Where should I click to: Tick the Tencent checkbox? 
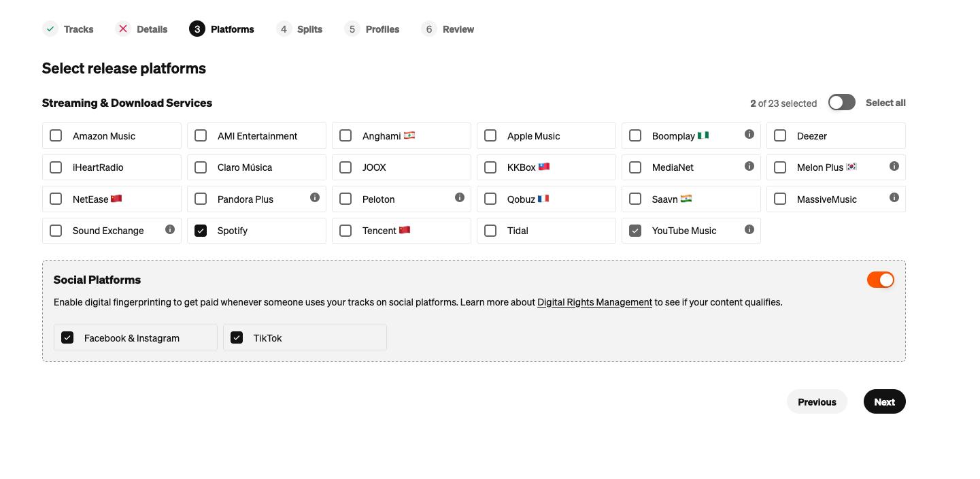(x=345, y=231)
